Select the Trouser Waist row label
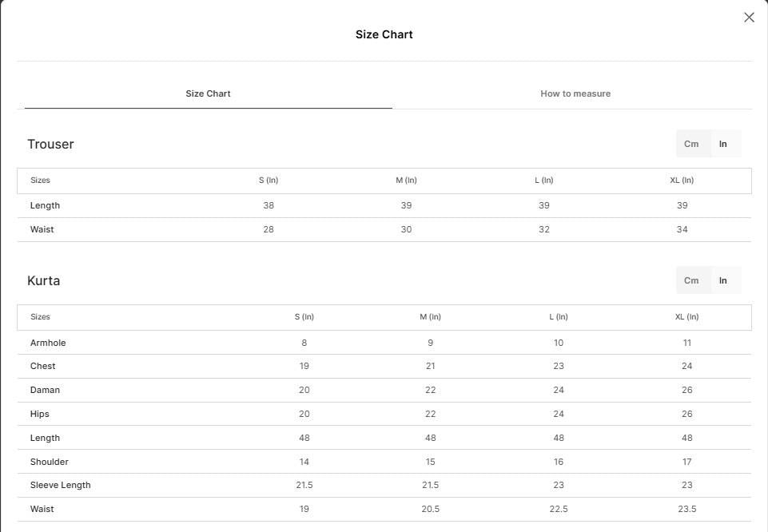Viewport: 768px width, 532px height. pos(42,229)
